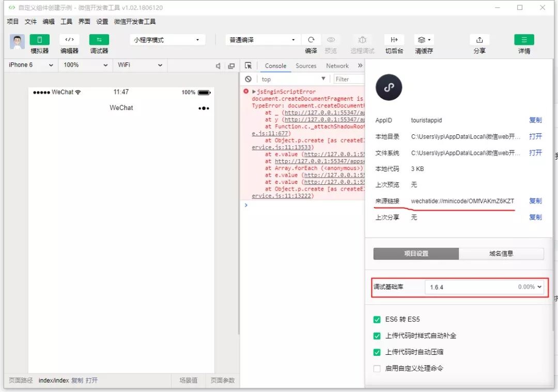Open the 界面 menu

tap(84, 21)
